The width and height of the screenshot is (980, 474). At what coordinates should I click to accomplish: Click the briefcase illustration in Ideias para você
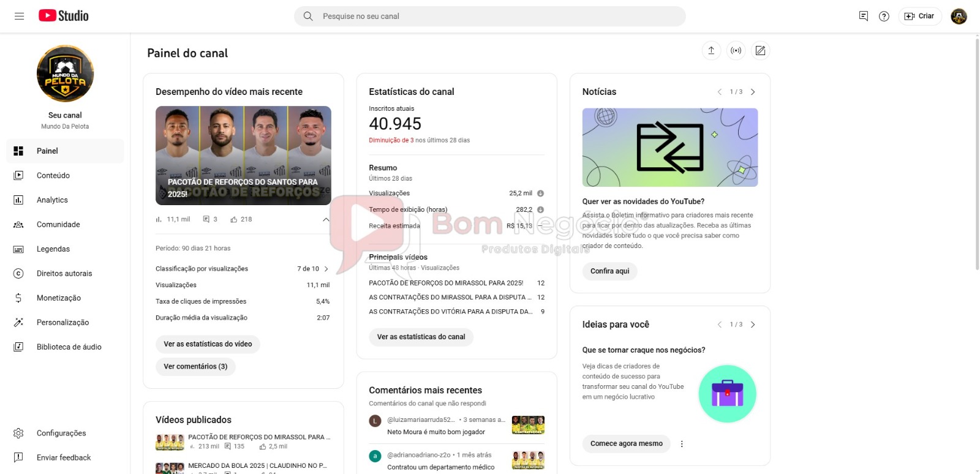[727, 394]
